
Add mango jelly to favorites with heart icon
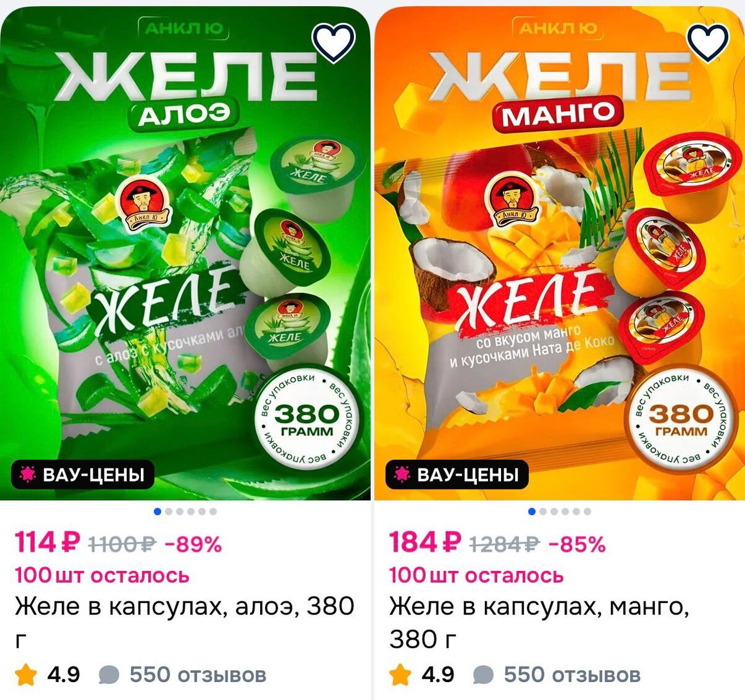pos(708,41)
